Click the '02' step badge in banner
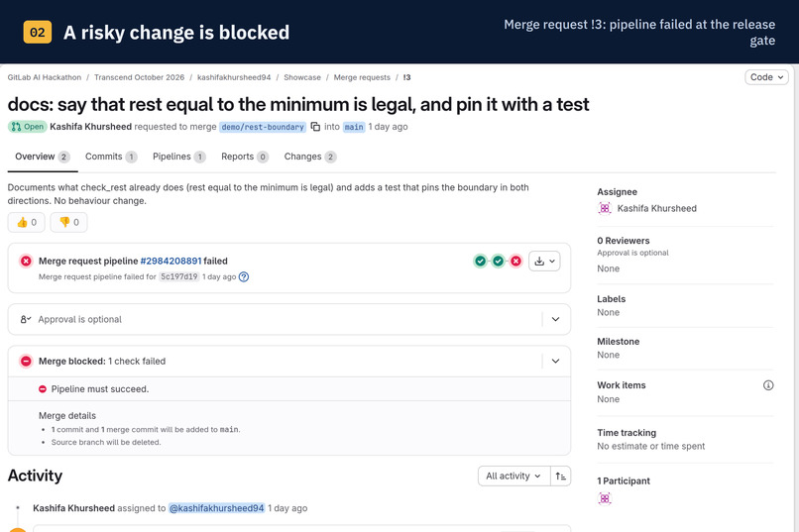Viewport: 799px width, 532px height. pos(38,32)
